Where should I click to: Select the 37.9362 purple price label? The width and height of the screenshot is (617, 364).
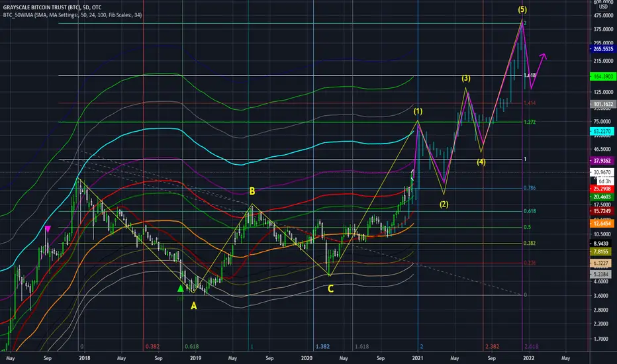tap(603, 161)
